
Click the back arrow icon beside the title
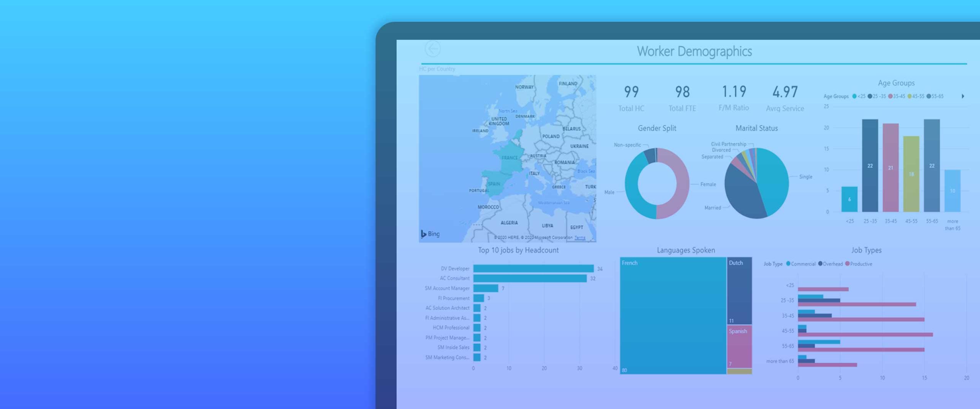pyautogui.click(x=433, y=49)
